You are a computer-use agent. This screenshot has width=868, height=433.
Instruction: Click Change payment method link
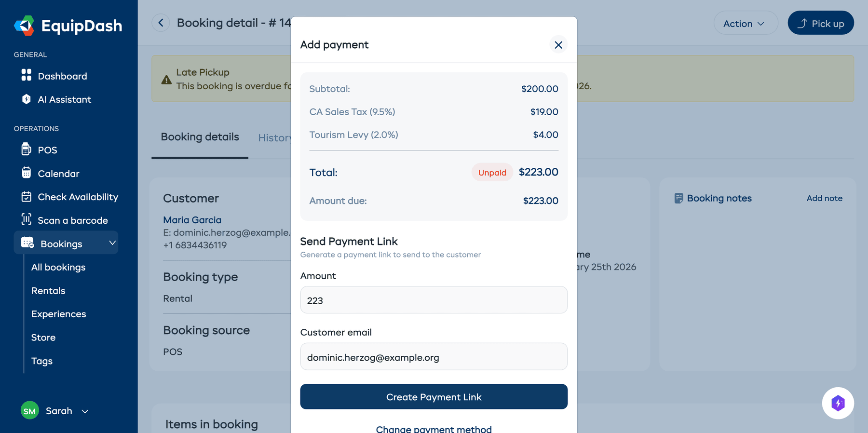coord(434,429)
